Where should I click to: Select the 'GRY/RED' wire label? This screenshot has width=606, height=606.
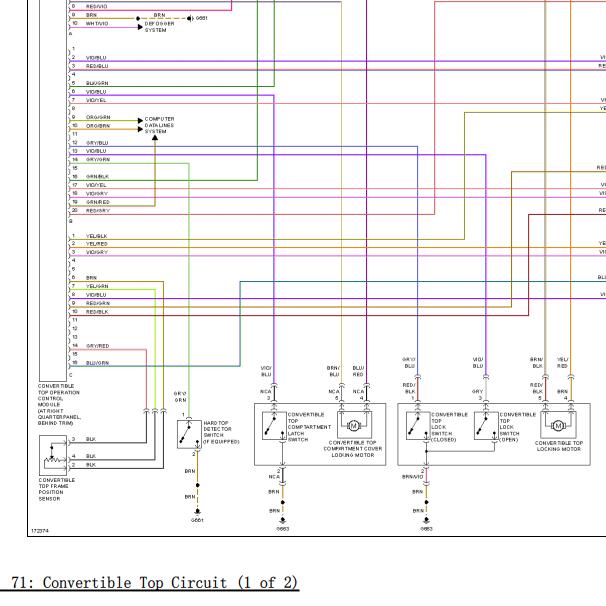click(x=97, y=346)
